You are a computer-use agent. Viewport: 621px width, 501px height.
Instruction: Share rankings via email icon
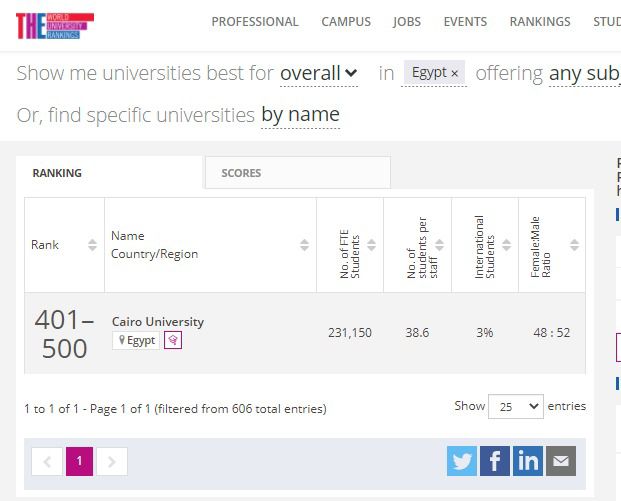pos(561,460)
